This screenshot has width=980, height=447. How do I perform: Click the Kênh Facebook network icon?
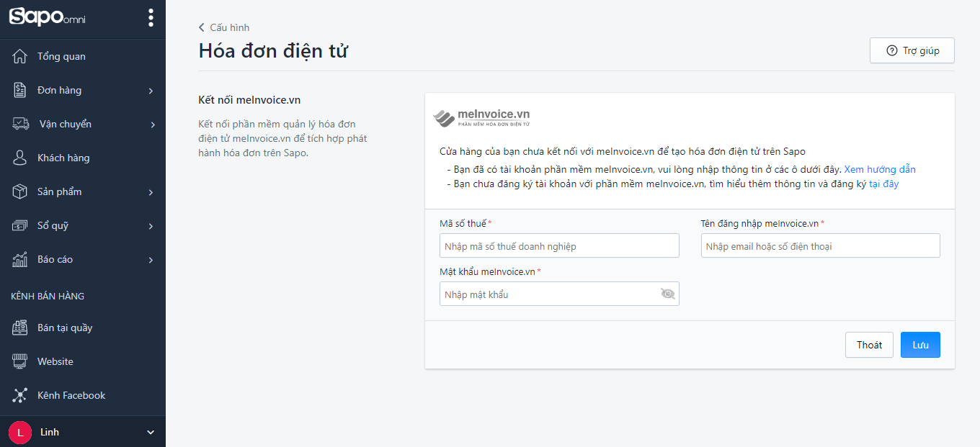(x=20, y=395)
